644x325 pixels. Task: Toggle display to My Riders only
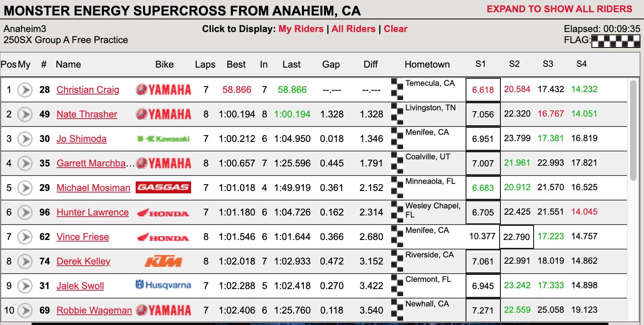300,28
